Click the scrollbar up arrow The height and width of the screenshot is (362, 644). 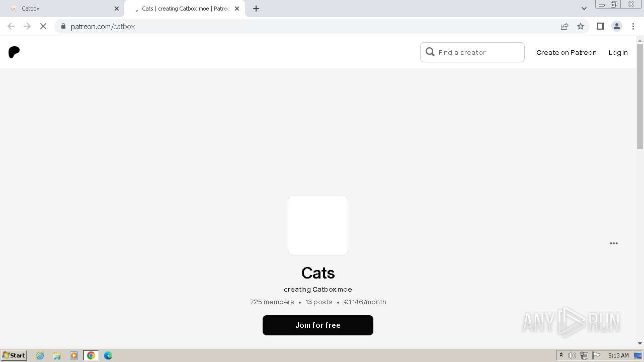coord(640,40)
